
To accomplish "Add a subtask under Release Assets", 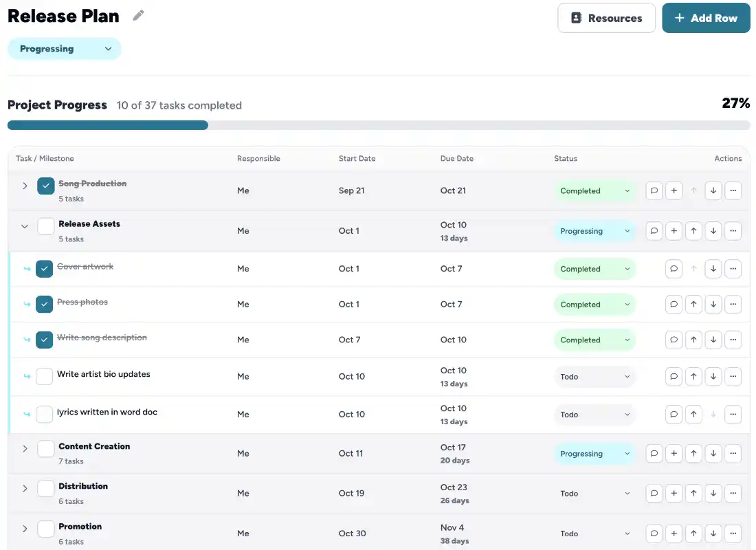I will (x=674, y=230).
